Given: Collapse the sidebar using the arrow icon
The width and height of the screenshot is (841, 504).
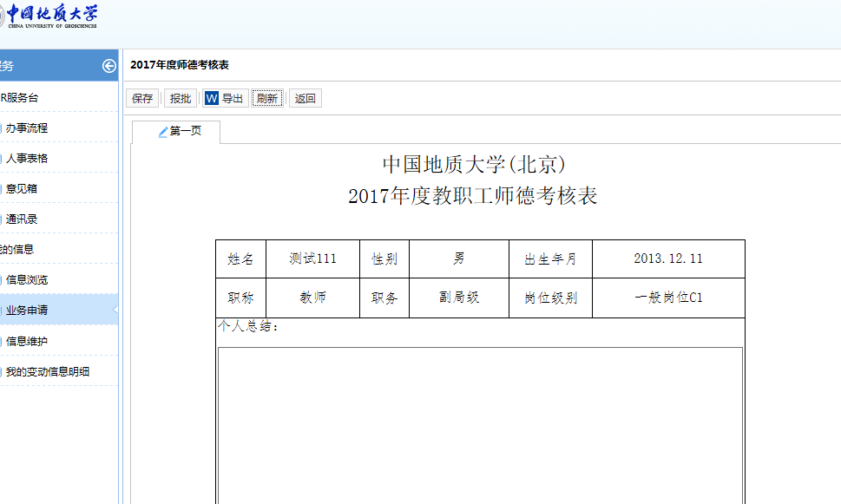Looking at the screenshot, I should click(x=108, y=66).
